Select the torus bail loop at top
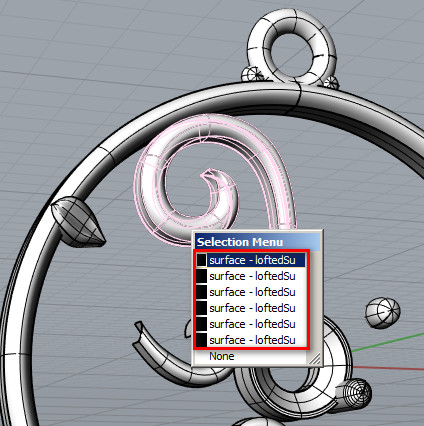This screenshot has width=424, height=426. [x=292, y=47]
